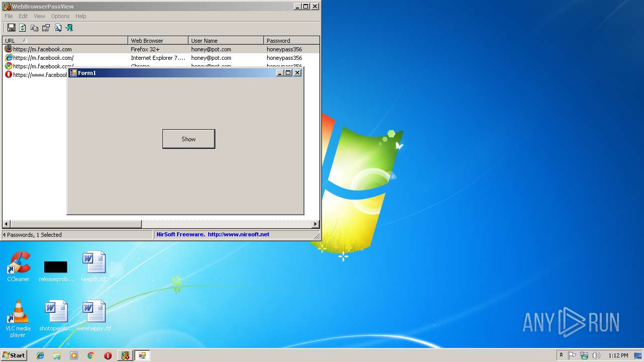Select the Internet Explorer facebook row
Screen dimensions: 644x362
point(161,58)
